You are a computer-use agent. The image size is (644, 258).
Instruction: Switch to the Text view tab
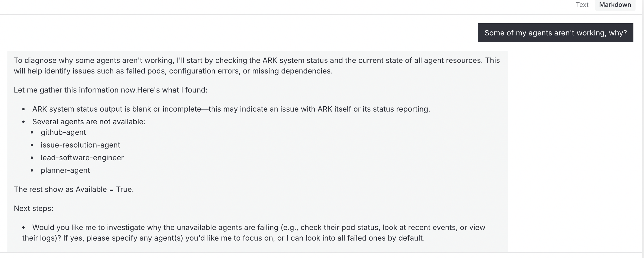pyautogui.click(x=582, y=5)
